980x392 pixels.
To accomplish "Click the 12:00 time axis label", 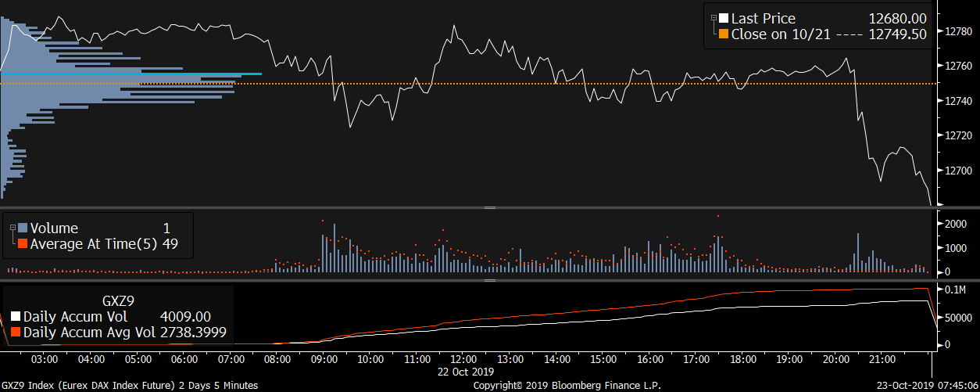I will click(463, 360).
